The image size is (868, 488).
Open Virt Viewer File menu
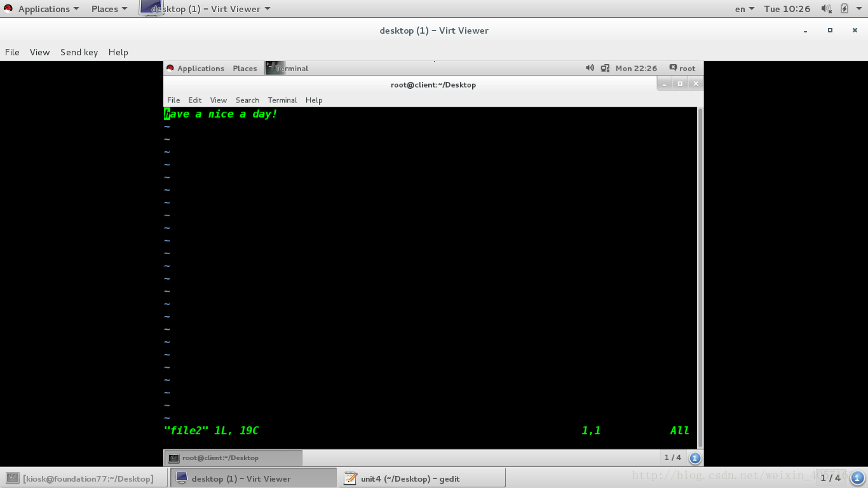(12, 52)
